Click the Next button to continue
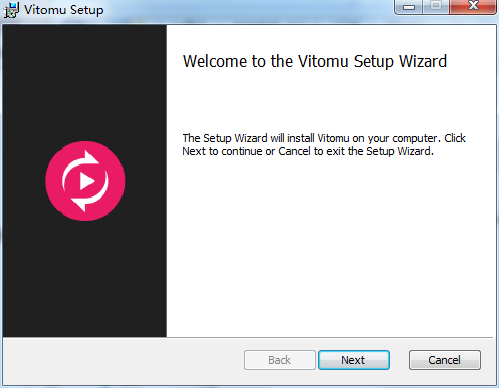 tap(354, 360)
